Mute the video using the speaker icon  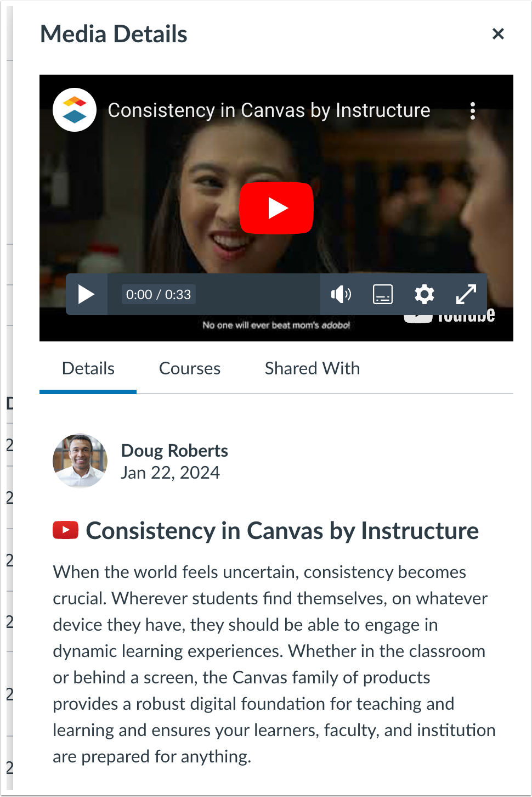click(x=341, y=294)
